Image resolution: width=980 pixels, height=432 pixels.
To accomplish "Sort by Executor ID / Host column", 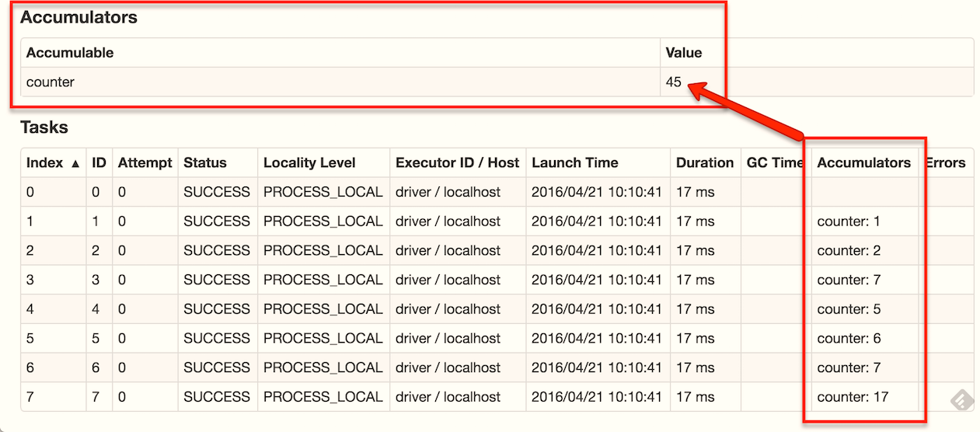I will click(x=457, y=162).
